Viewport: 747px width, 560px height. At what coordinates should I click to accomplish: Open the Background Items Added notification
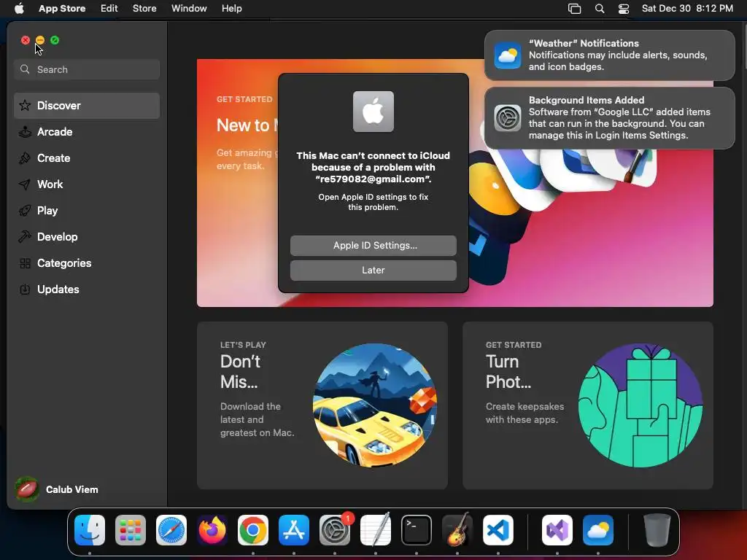point(609,118)
